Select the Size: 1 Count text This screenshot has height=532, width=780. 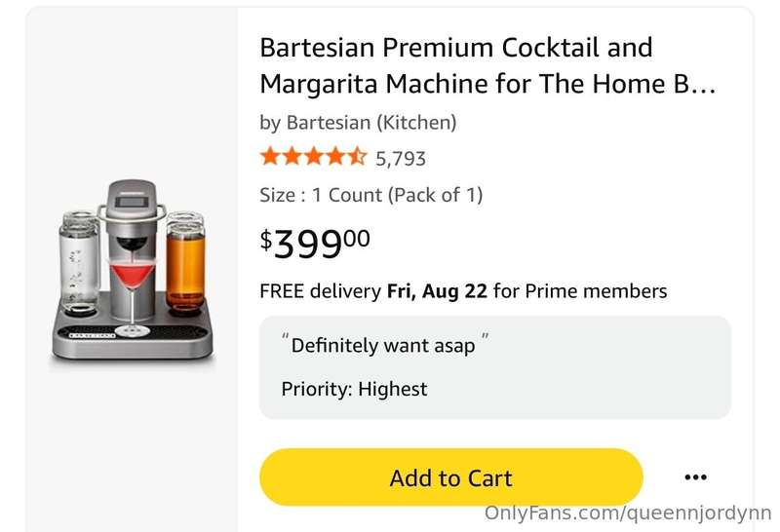point(371,195)
